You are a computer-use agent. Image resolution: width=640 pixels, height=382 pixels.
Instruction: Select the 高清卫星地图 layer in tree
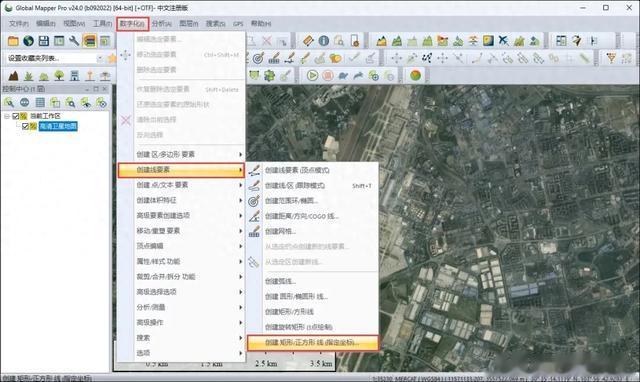tap(58, 127)
